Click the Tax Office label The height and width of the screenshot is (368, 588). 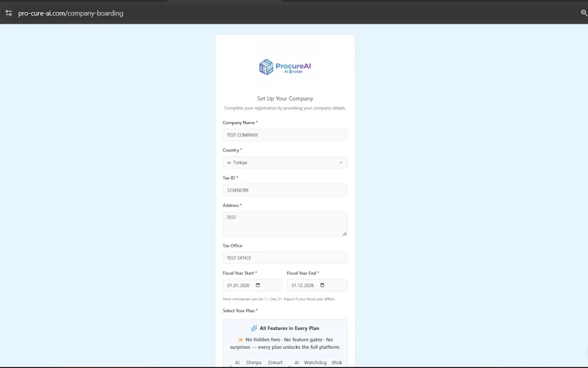232,245
